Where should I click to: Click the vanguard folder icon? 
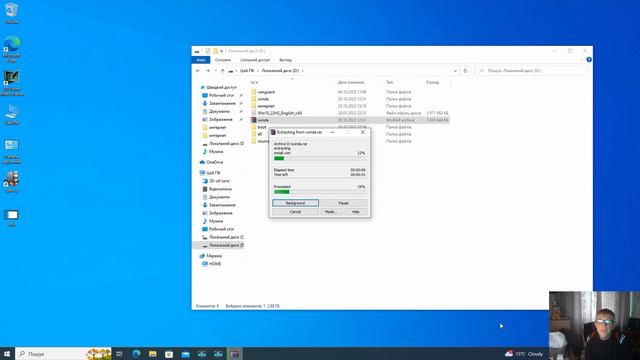pyautogui.click(x=254, y=92)
